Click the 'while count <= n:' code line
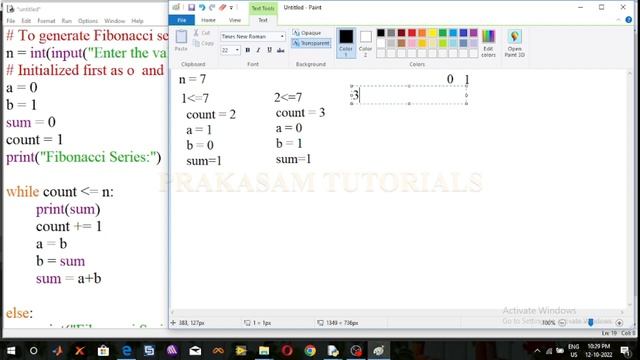640x360 pixels. coord(60,191)
